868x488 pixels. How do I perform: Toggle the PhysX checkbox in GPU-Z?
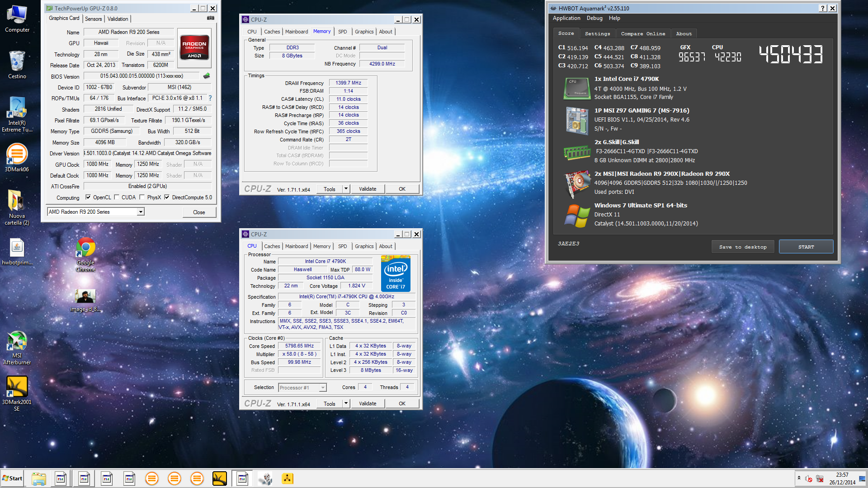point(142,197)
